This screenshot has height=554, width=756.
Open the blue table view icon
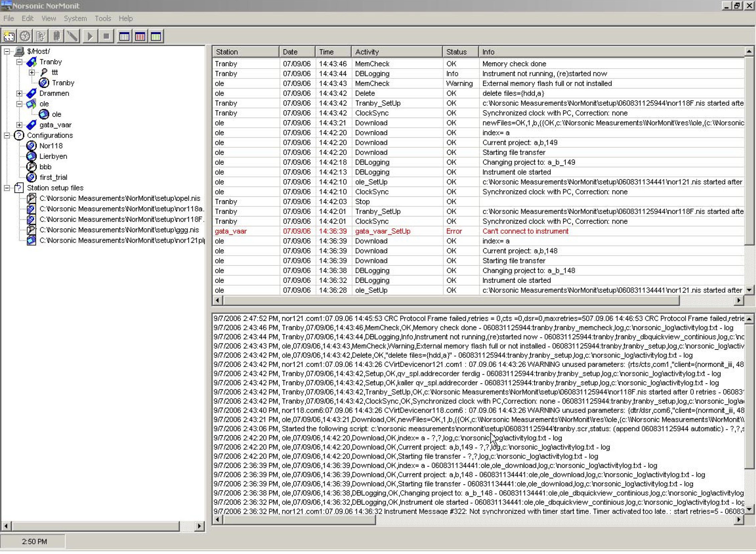[x=124, y=36]
